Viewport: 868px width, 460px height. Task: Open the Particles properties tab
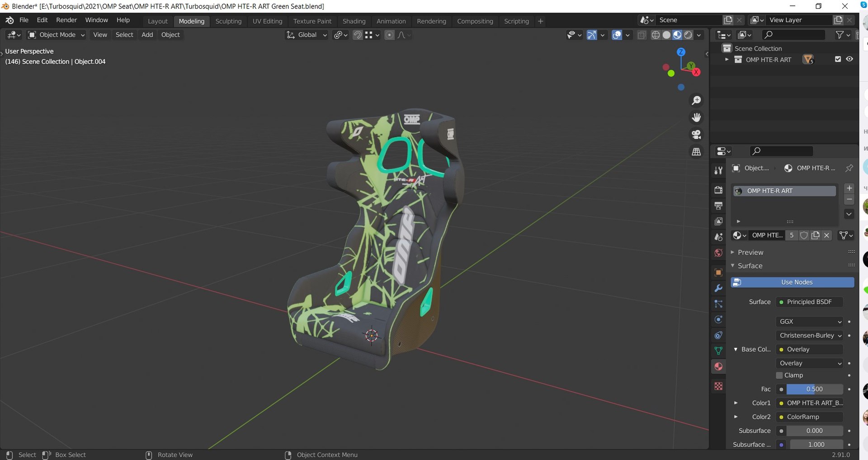[x=718, y=304]
